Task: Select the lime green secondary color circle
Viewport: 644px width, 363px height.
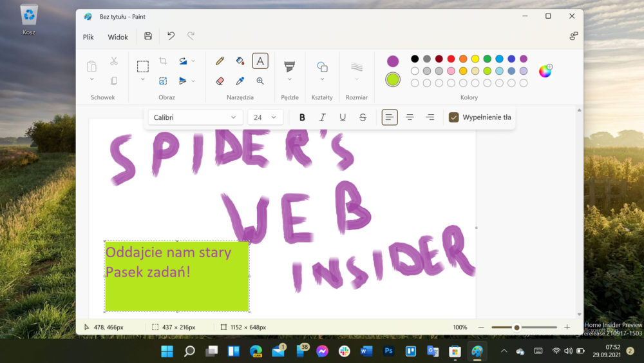Action: pos(393,79)
